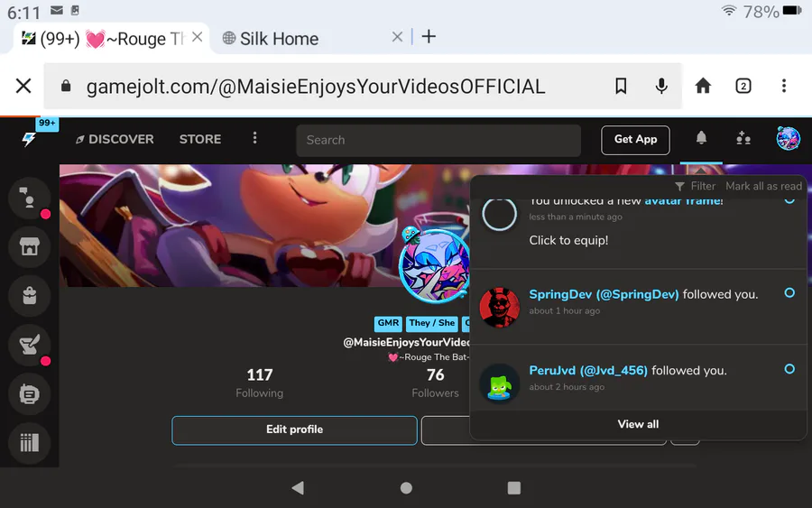Screen dimensions: 812x508
Task: Open the profile avatar picture
Action: pos(435,265)
